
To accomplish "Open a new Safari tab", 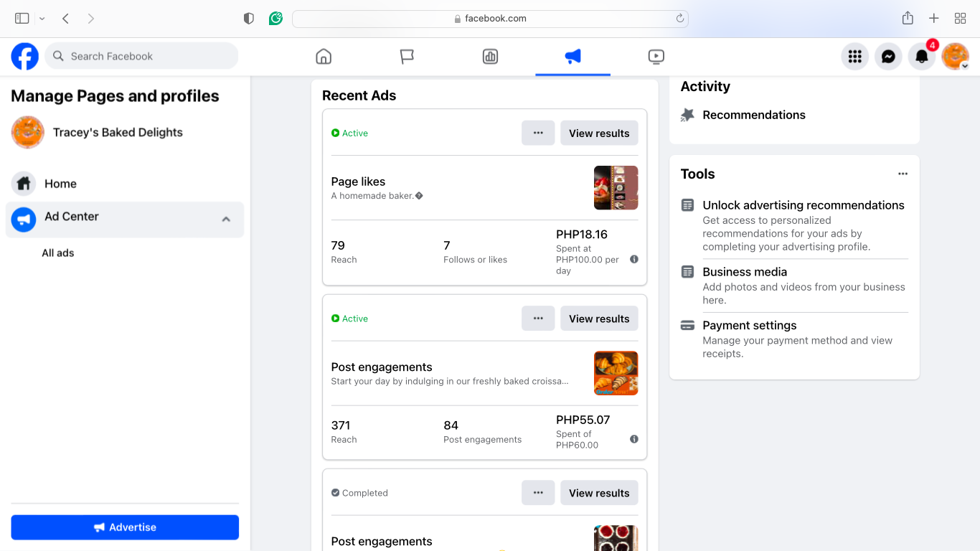I will [933, 19].
